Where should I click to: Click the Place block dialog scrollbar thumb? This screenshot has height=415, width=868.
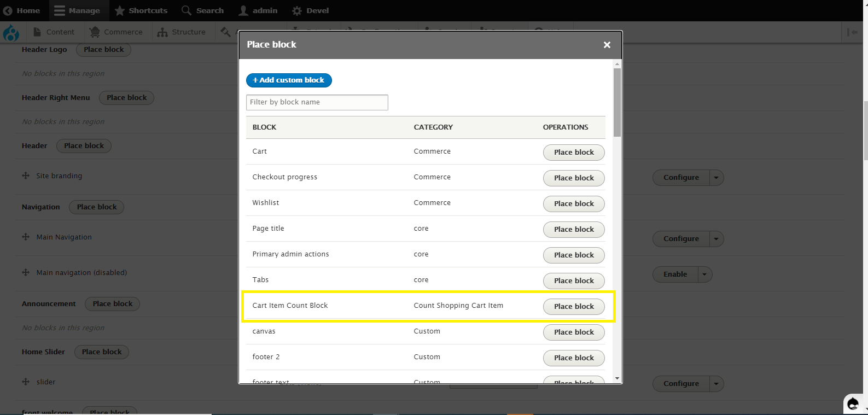click(617, 102)
